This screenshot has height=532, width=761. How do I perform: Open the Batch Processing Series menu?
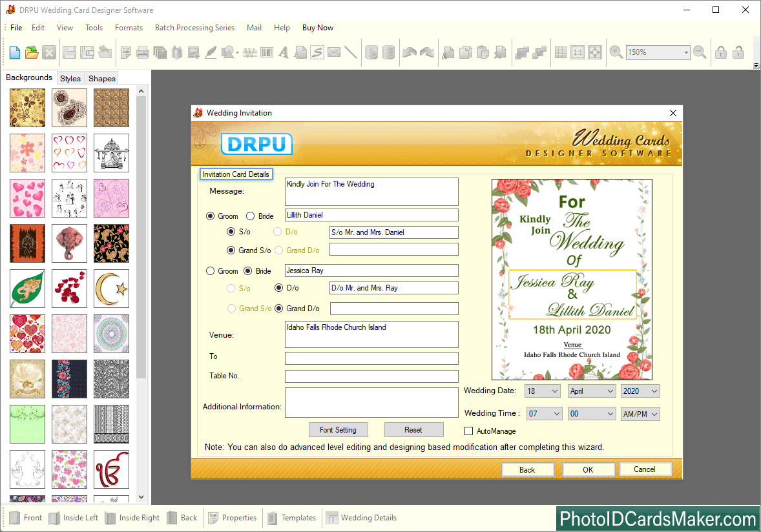(x=194, y=28)
